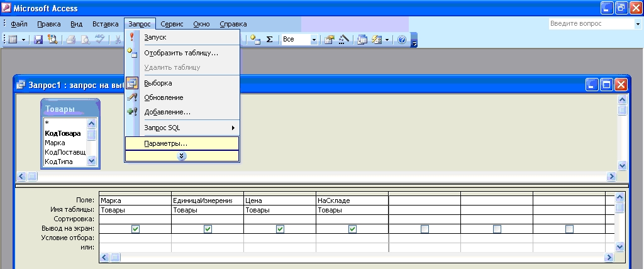
Task: Toggle the show checkbox under НаСкладе column
Action: [352, 229]
